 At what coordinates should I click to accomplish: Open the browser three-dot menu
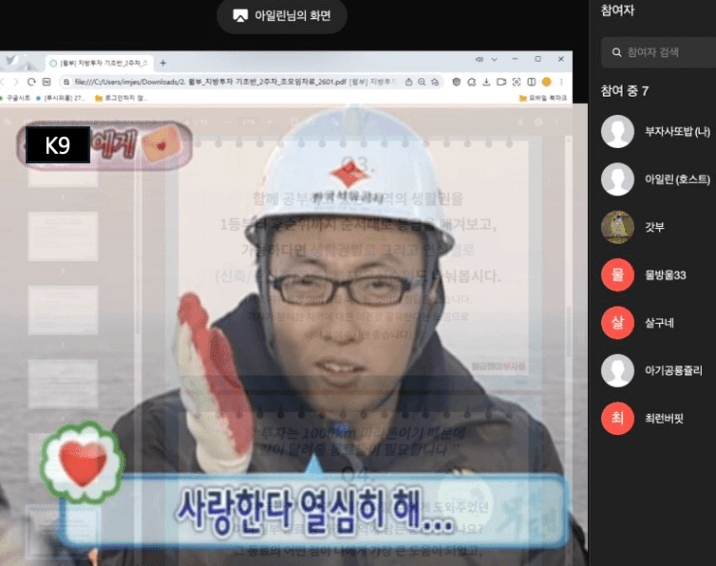561,82
